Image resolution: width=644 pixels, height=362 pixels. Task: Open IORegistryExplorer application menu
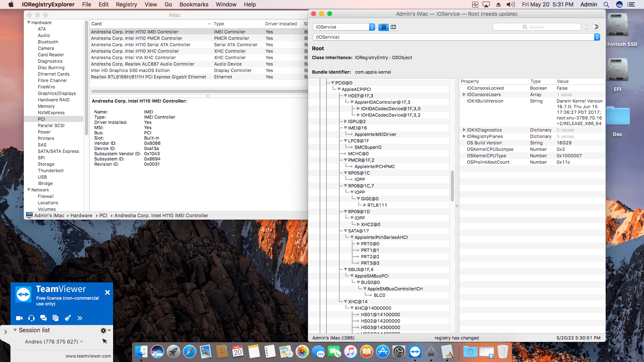pos(48,4)
